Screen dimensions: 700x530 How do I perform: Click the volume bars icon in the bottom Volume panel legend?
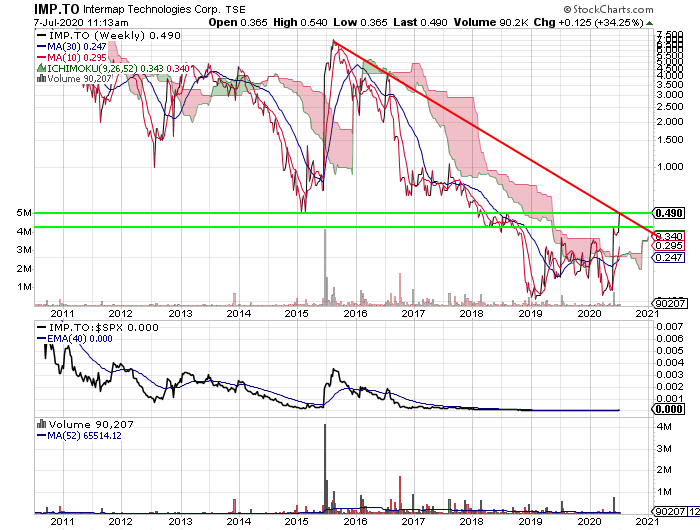pyautogui.click(x=42, y=424)
